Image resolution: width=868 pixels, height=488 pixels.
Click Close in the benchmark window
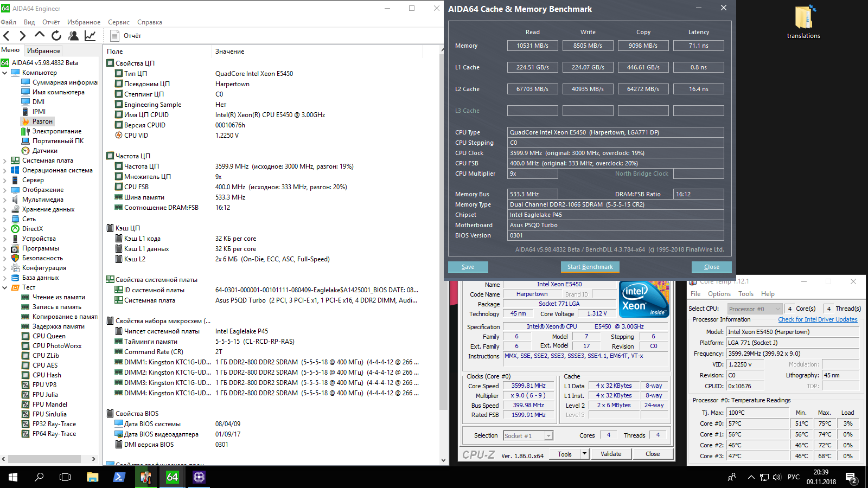click(x=711, y=267)
